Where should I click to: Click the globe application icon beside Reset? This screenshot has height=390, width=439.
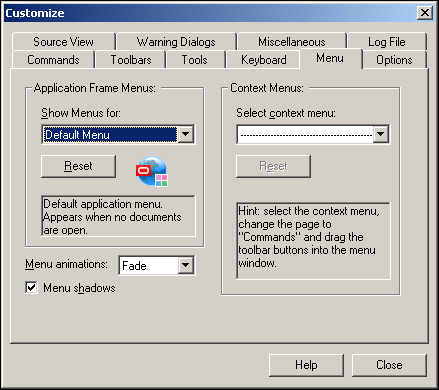pyautogui.click(x=152, y=171)
